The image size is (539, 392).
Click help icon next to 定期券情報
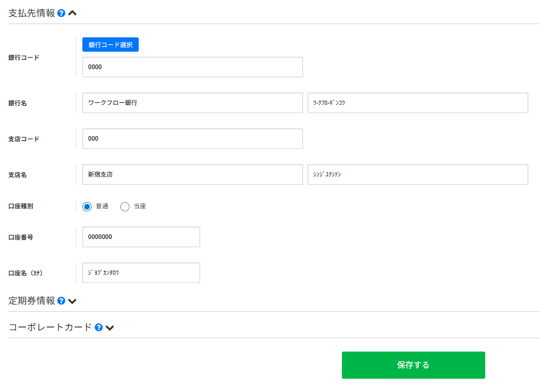61,301
